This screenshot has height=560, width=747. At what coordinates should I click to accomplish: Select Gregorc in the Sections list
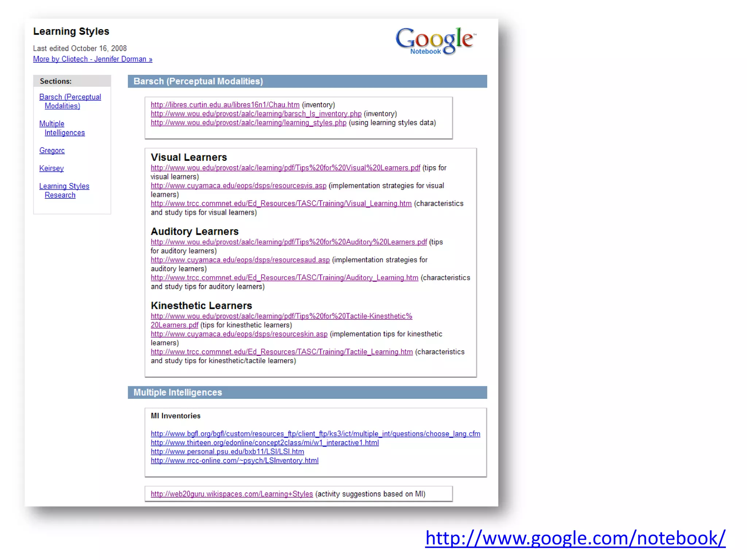coord(52,151)
